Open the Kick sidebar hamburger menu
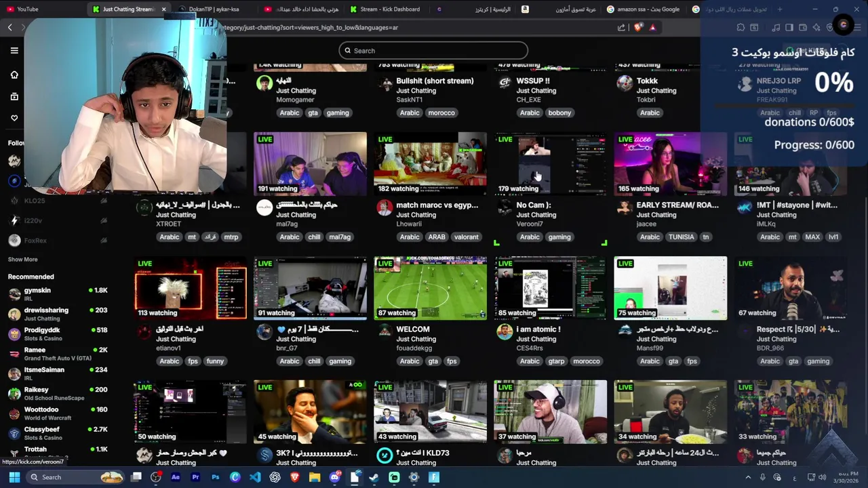Screen dimensions: 868x488 pos(14,50)
